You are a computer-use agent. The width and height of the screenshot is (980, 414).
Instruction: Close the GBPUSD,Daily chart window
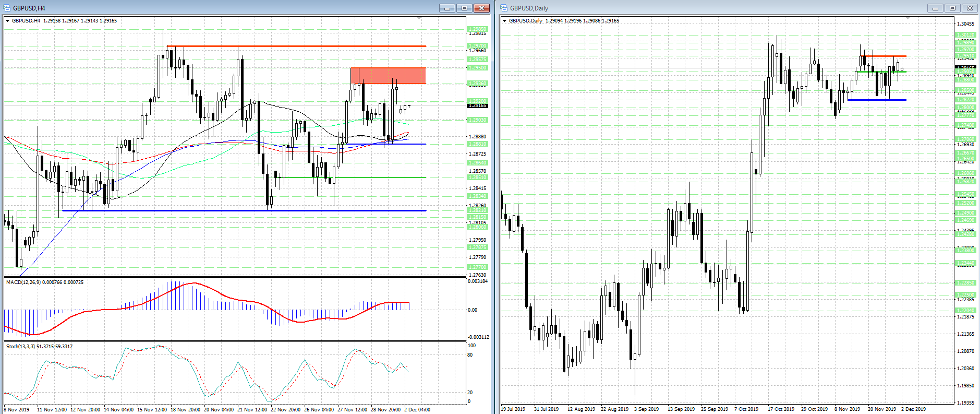(x=970, y=8)
